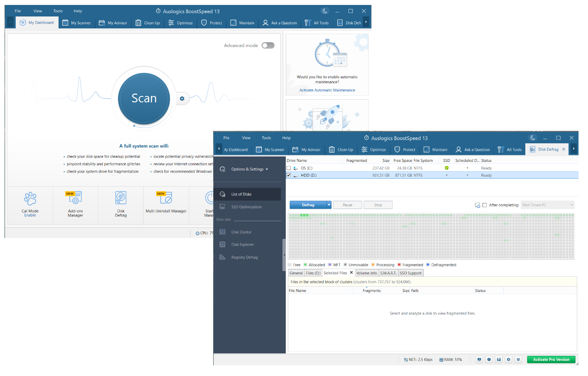Open Maintain tab in back window
Image resolution: width=588 pixels, height=376 pixels.
pyautogui.click(x=242, y=23)
